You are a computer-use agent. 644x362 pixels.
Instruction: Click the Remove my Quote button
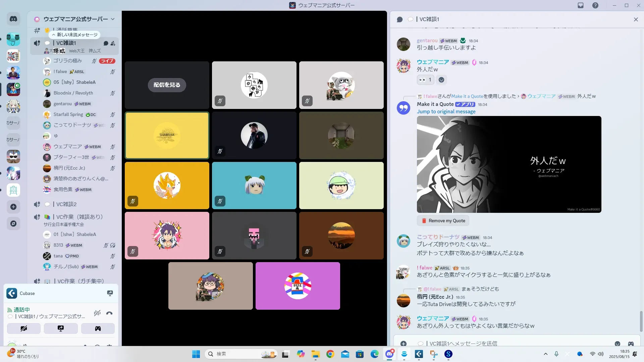click(x=443, y=221)
